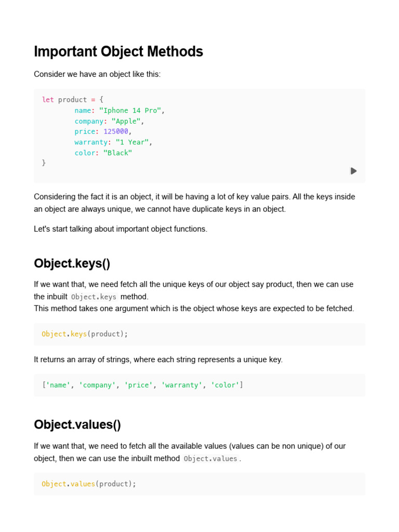
Task: Click the inline Object.keys code snippet
Action: [x=94, y=297]
